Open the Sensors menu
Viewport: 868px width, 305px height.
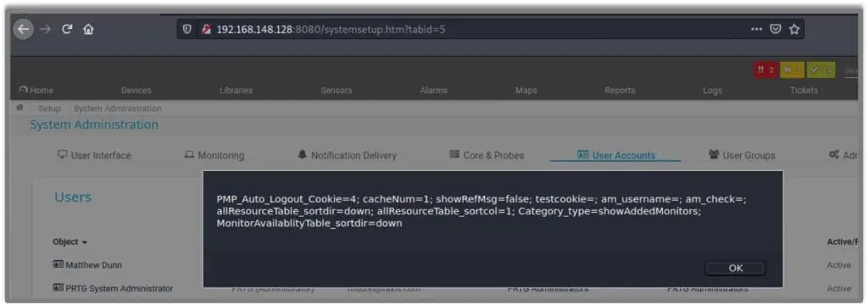[336, 90]
